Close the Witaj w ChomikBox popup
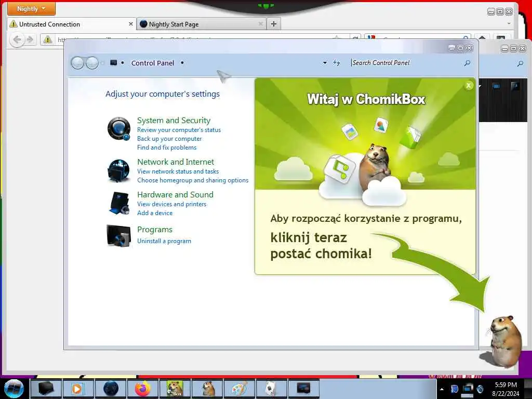This screenshot has height=399, width=532. pos(469,86)
